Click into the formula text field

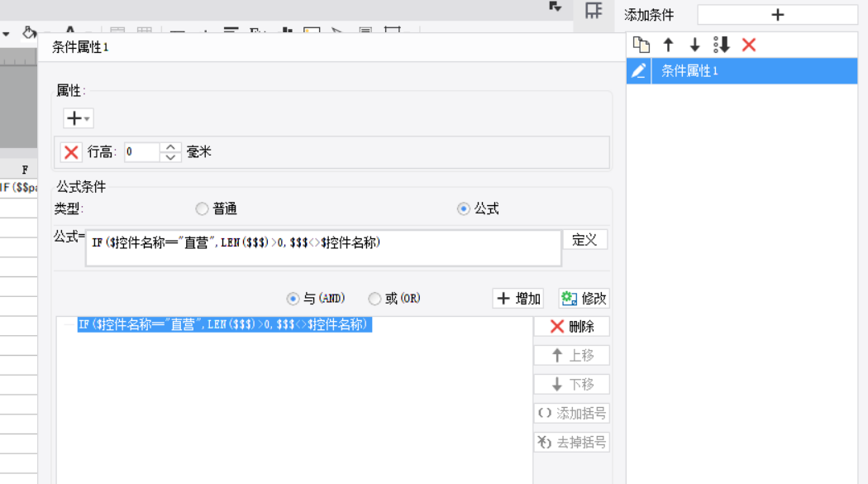point(324,248)
